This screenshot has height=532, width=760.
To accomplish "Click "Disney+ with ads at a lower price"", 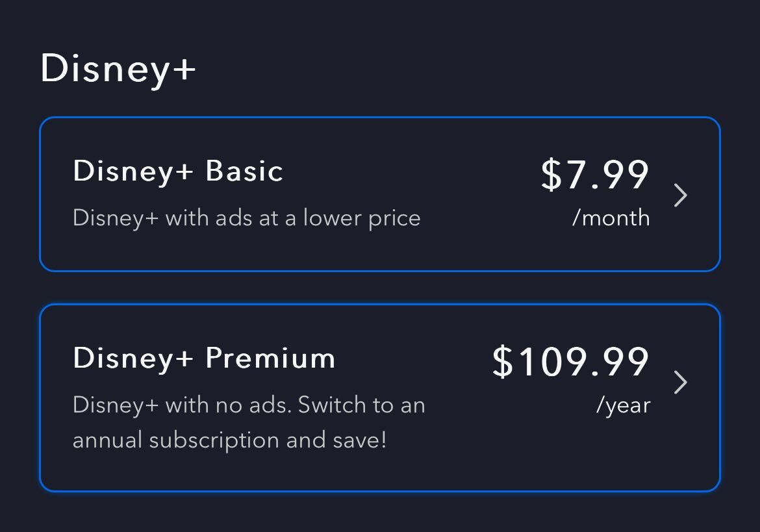I will click(246, 218).
